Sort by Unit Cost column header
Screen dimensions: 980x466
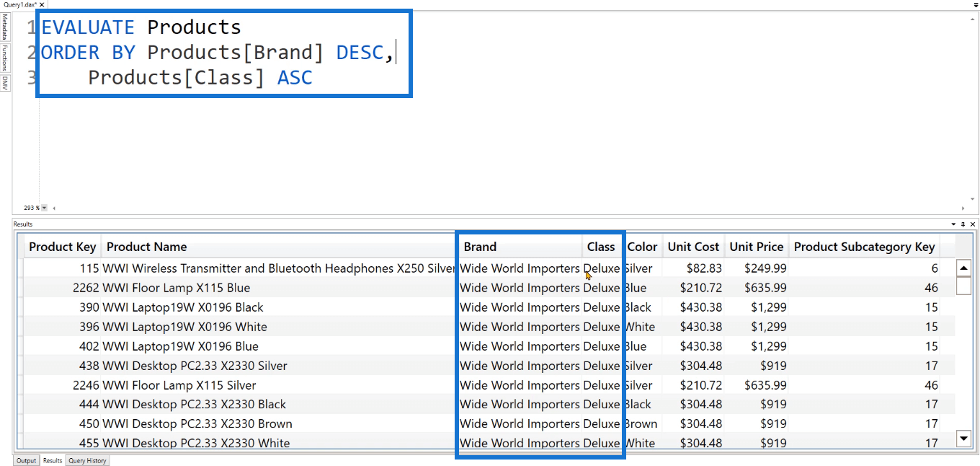[693, 247]
